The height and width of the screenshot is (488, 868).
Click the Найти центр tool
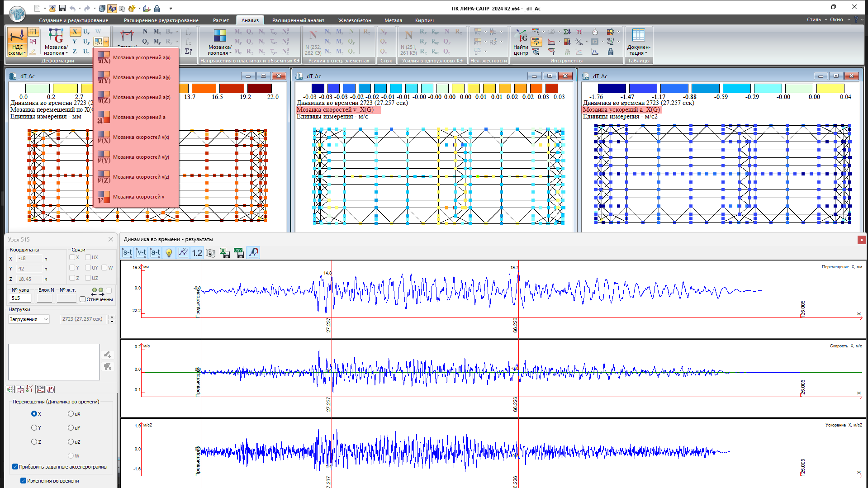click(521, 42)
